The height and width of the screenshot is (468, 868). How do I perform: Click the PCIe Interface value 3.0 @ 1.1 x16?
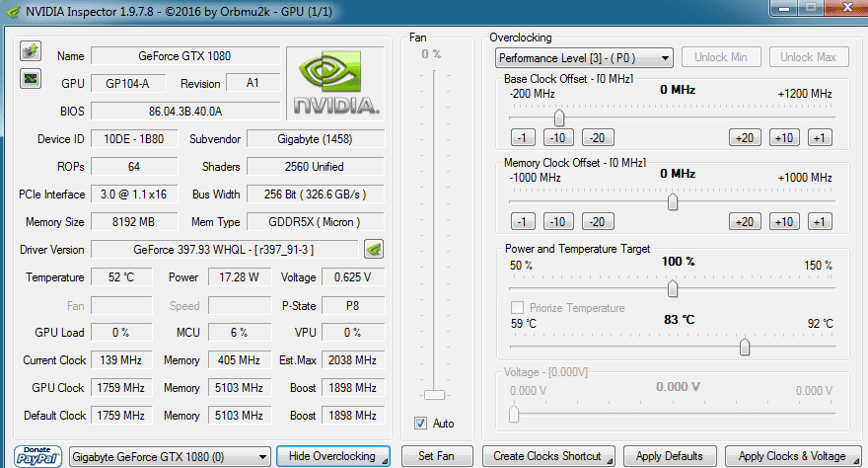click(134, 195)
